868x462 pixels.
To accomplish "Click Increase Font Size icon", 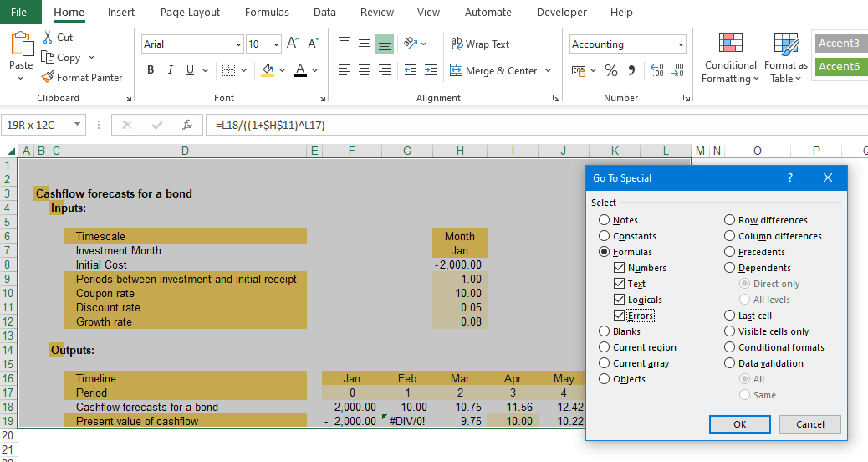I will 293,44.
